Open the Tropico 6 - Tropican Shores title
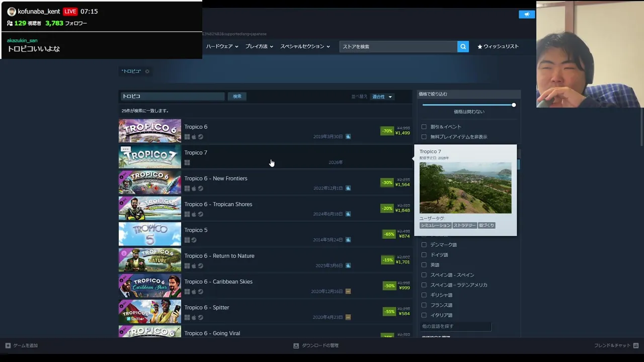The height and width of the screenshot is (362, 644). (x=218, y=204)
